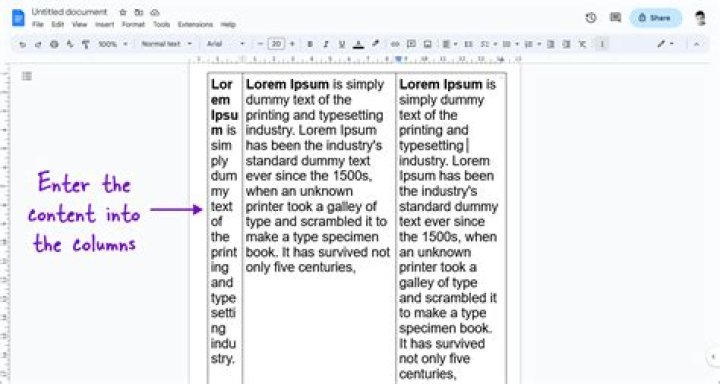Image resolution: width=720 pixels, height=384 pixels.
Task: Run spelling and grammar check icon
Action: point(70,45)
